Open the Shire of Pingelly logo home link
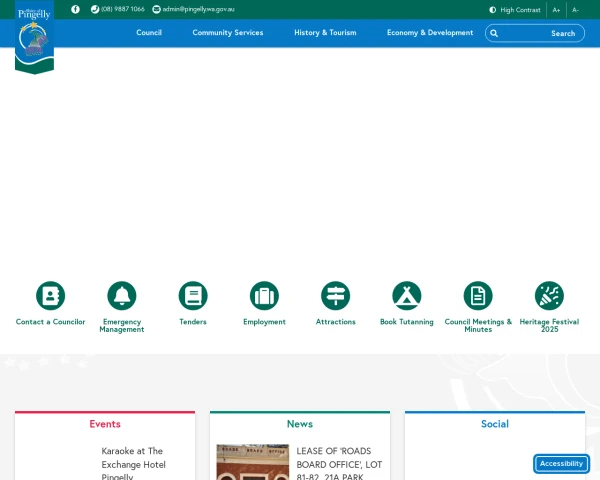The image size is (600, 480). click(34, 37)
